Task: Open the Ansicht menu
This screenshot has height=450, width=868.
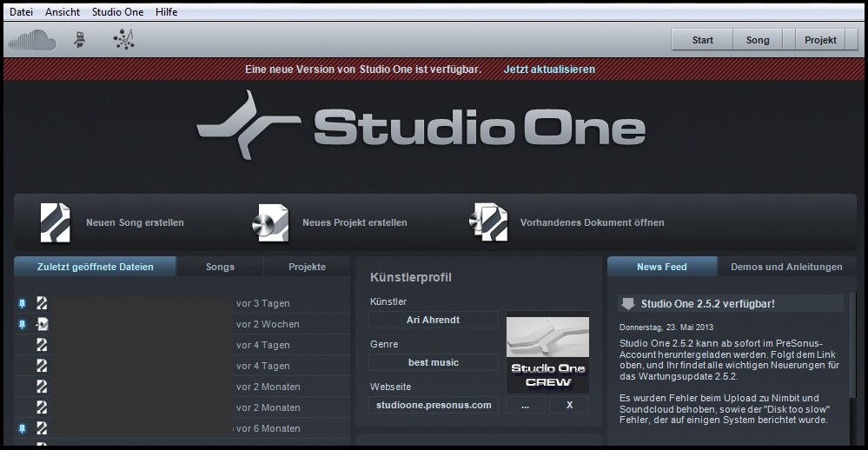Action: tap(63, 11)
